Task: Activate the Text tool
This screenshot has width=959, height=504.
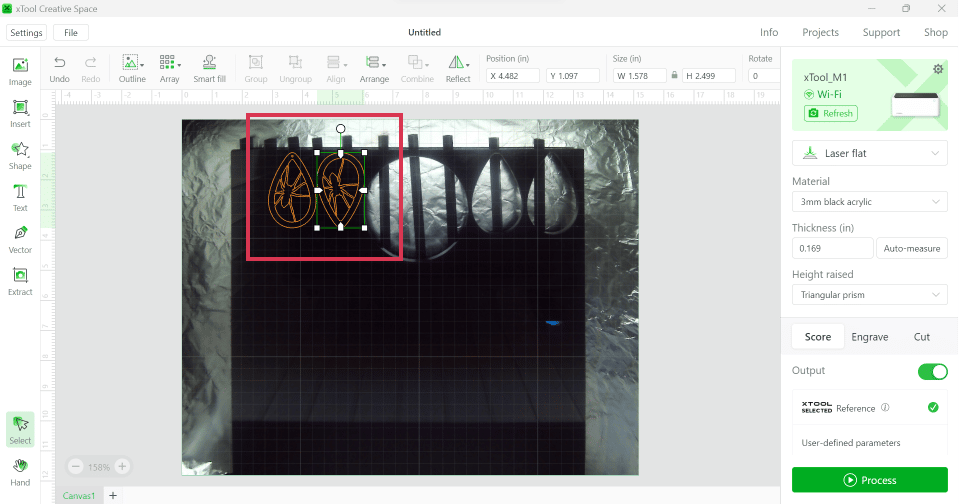Action: pos(20,198)
